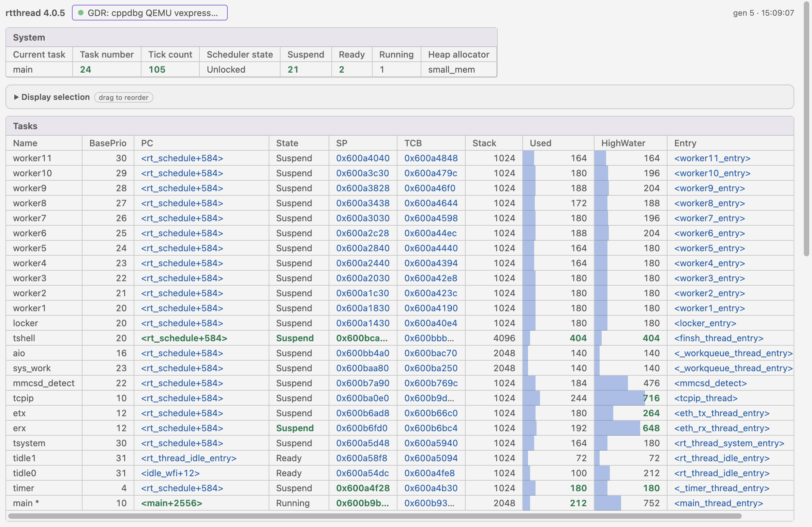This screenshot has height=527, width=812.
Task: Open <eth_rx_thread_entry> link
Action: pyautogui.click(x=722, y=428)
